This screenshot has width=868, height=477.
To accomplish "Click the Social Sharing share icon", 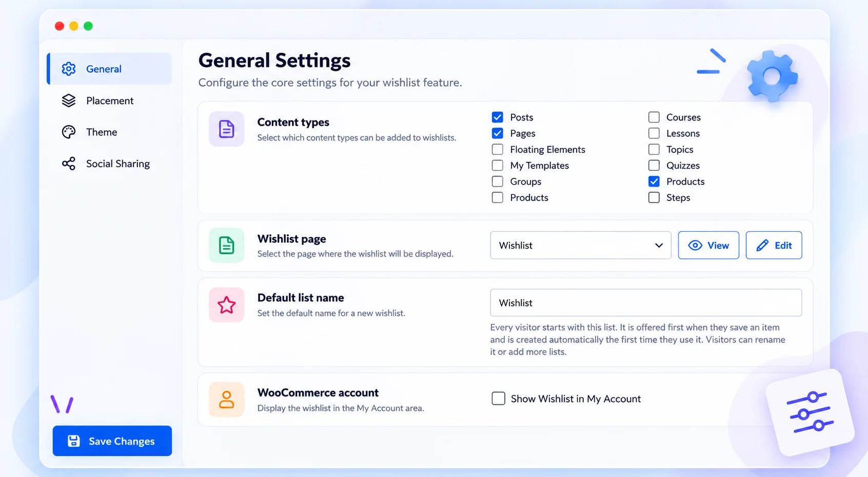I will (69, 164).
